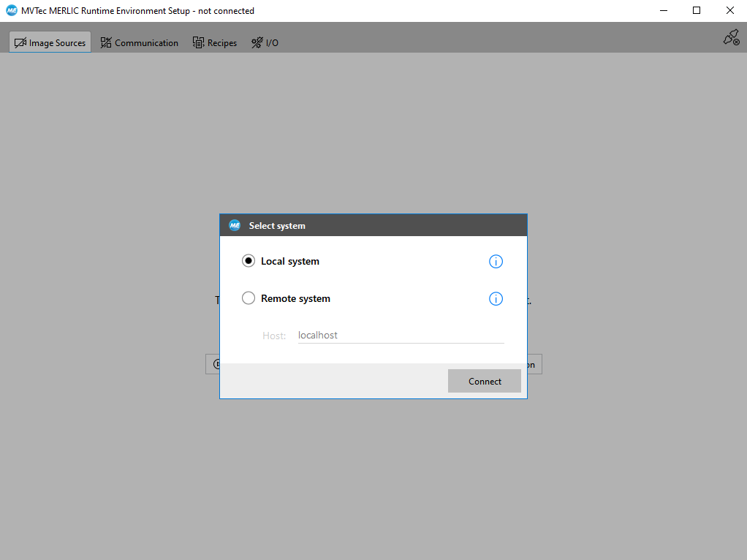Screen dimensions: 747x560
Task: Click the partly hidden button right of dialog
Action: [x=534, y=364]
